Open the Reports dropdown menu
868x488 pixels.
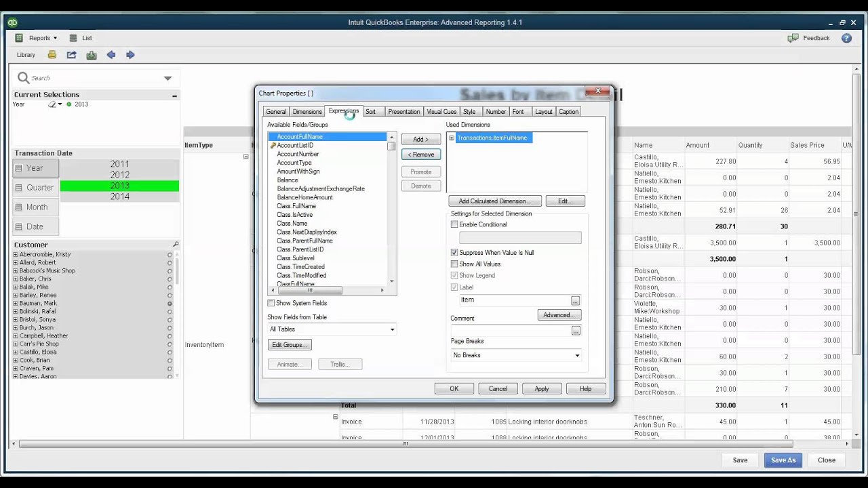tap(43, 38)
